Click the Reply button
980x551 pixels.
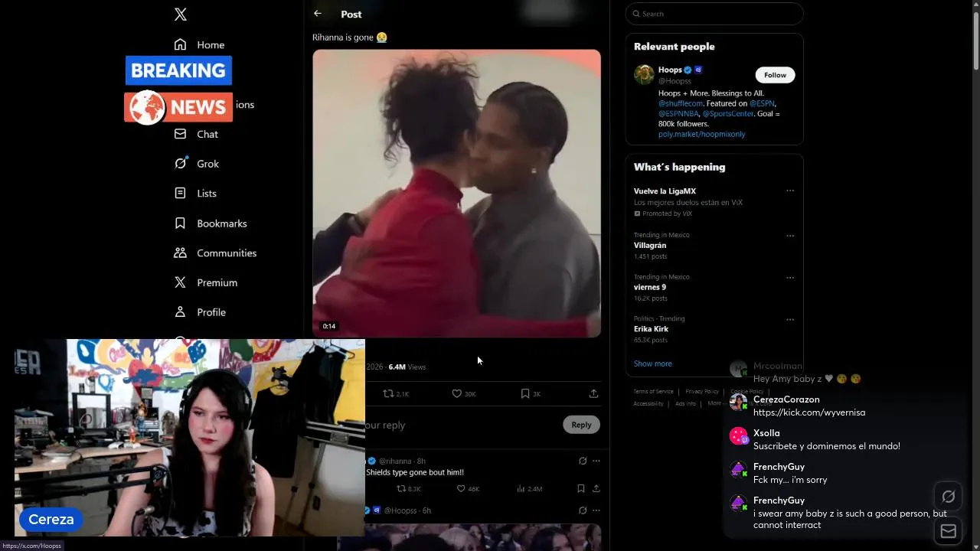(x=581, y=425)
